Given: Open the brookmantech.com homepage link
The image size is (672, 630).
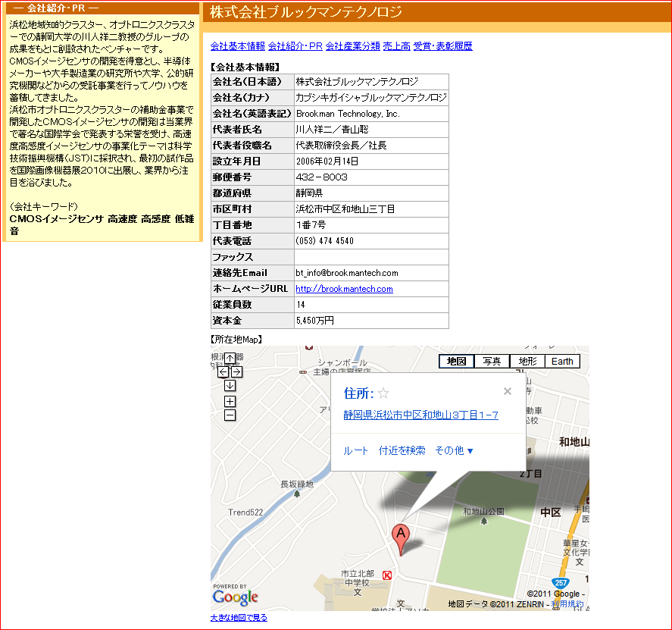Looking at the screenshot, I should [x=344, y=289].
